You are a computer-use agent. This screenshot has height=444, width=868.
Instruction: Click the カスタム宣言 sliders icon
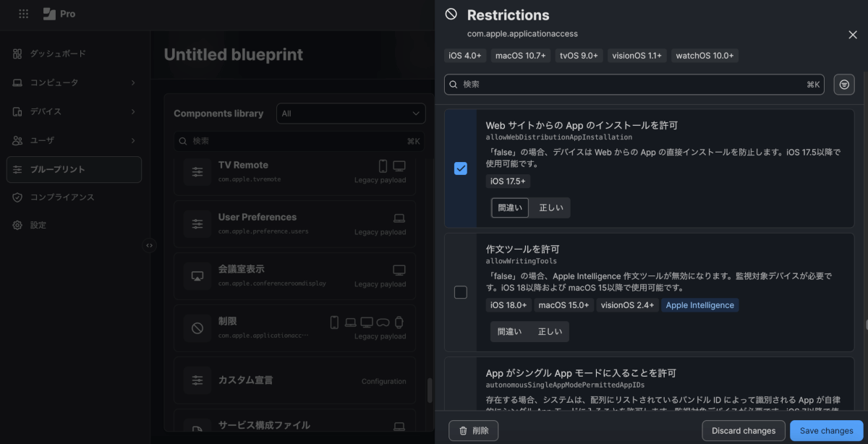tap(197, 380)
